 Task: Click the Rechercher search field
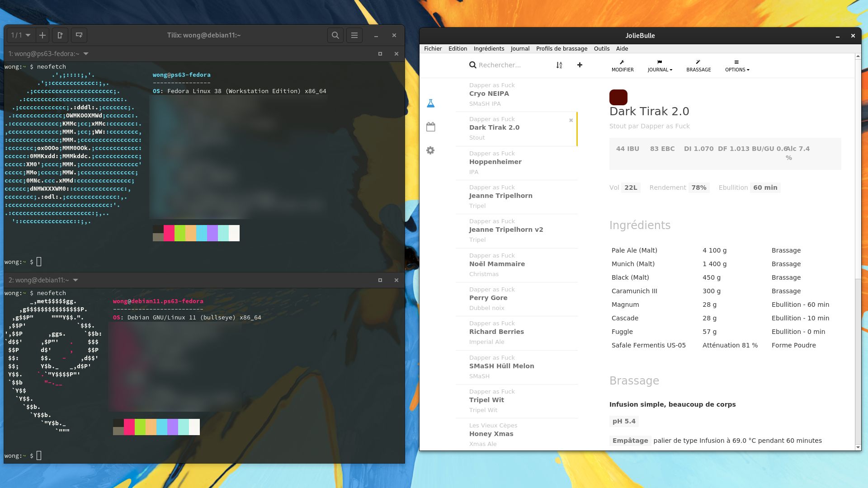click(511, 65)
